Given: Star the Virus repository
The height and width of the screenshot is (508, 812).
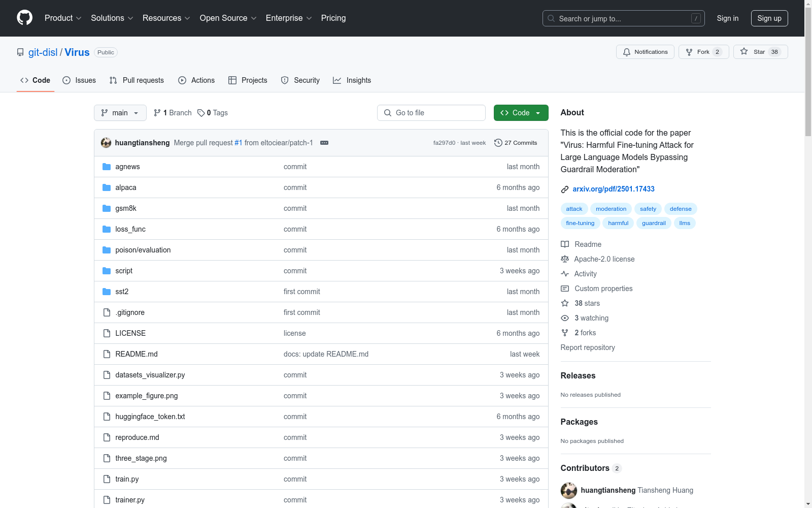Looking at the screenshot, I should click(x=760, y=52).
